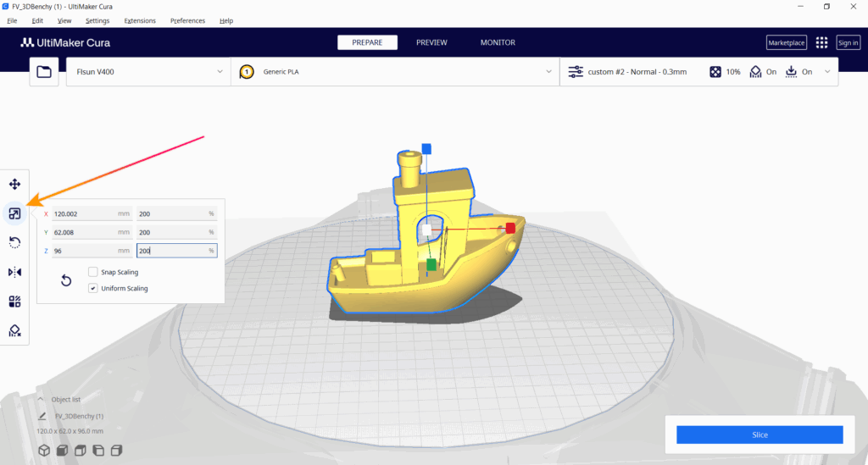
Task: Click the pencil icon beside FV_3DBenchy
Action: (42, 416)
